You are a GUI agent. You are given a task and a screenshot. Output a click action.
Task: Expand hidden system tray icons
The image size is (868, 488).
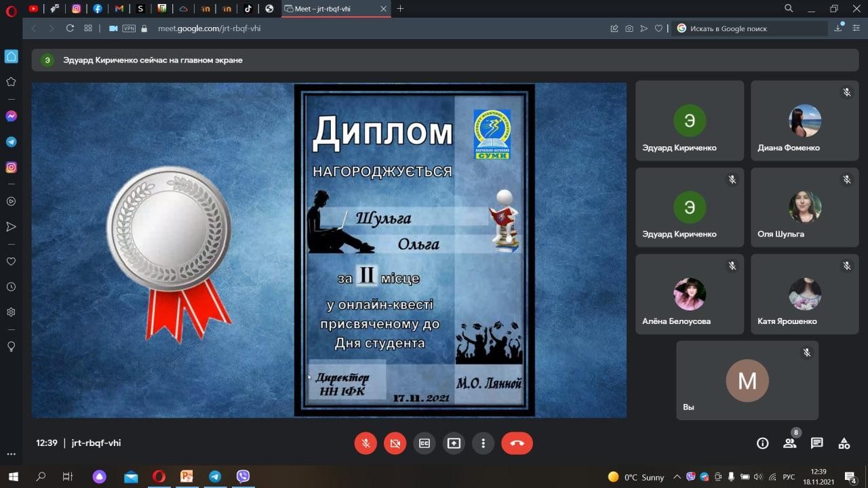677,476
